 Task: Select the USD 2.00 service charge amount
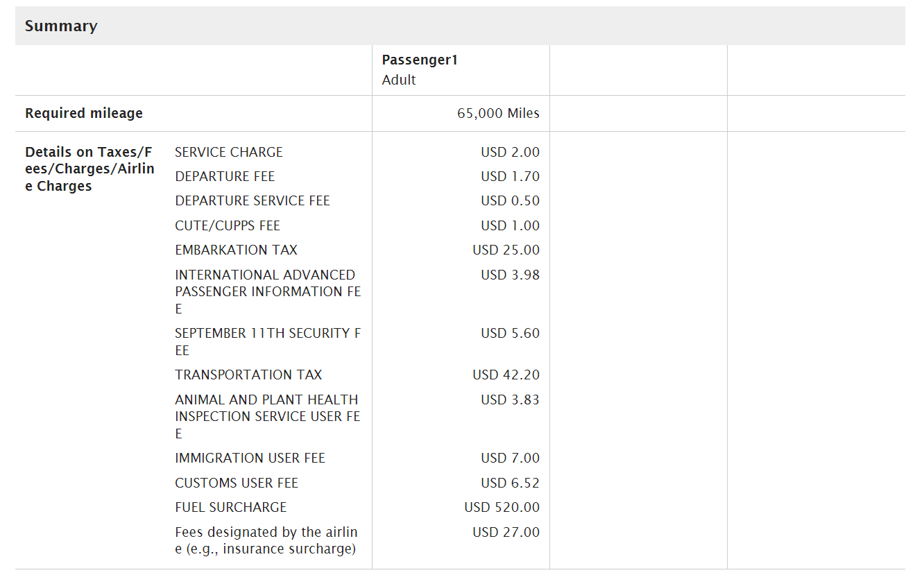pyautogui.click(x=510, y=152)
